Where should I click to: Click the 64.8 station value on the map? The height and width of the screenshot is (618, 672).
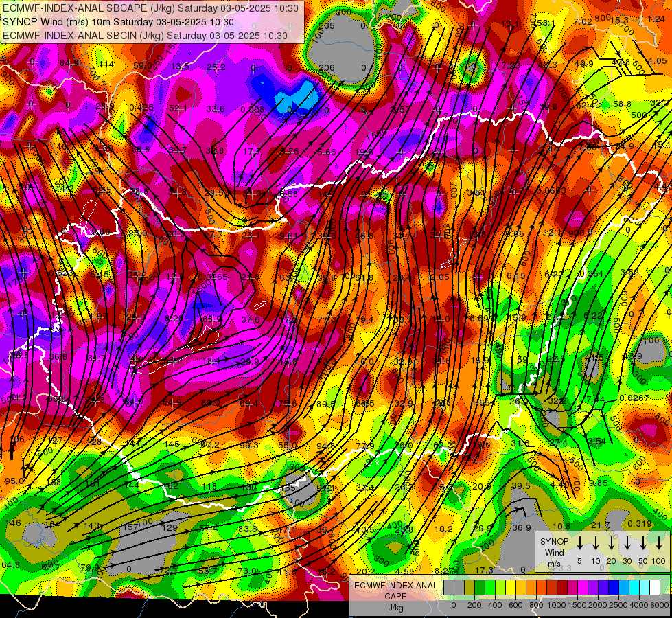click(x=11, y=565)
